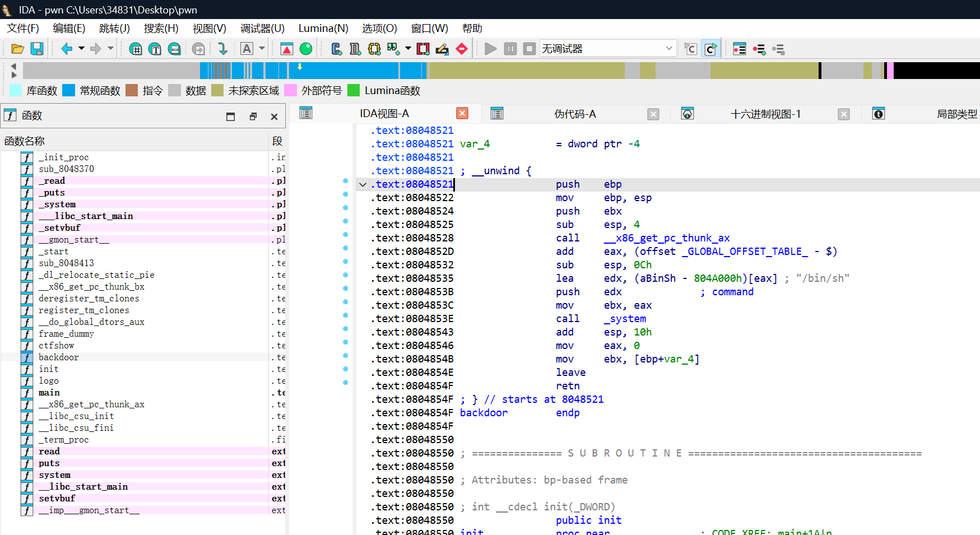Pause the process with the pause button
This screenshot has height=535, width=980.
(510, 49)
